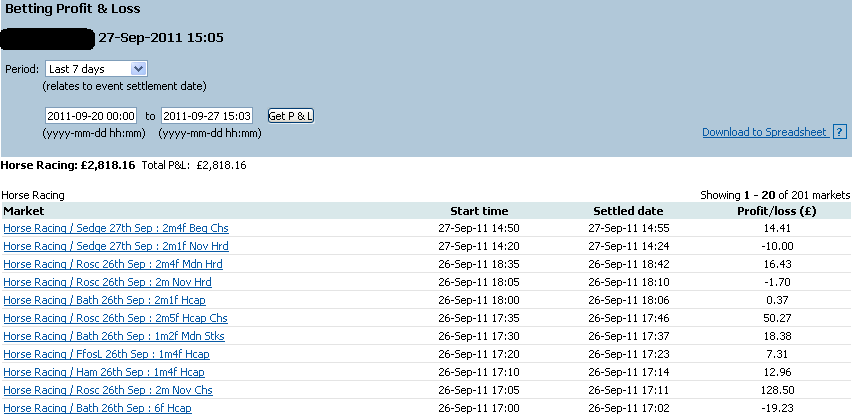Open Rosc 26th Sep 2m Nov Chs market

(108, 389)
